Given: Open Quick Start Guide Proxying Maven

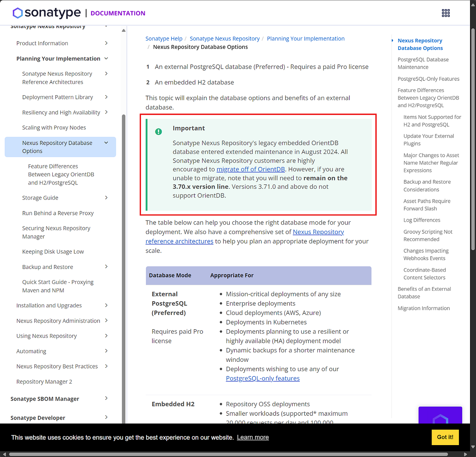Looking at the screenshot, I should tap(58, 286).
